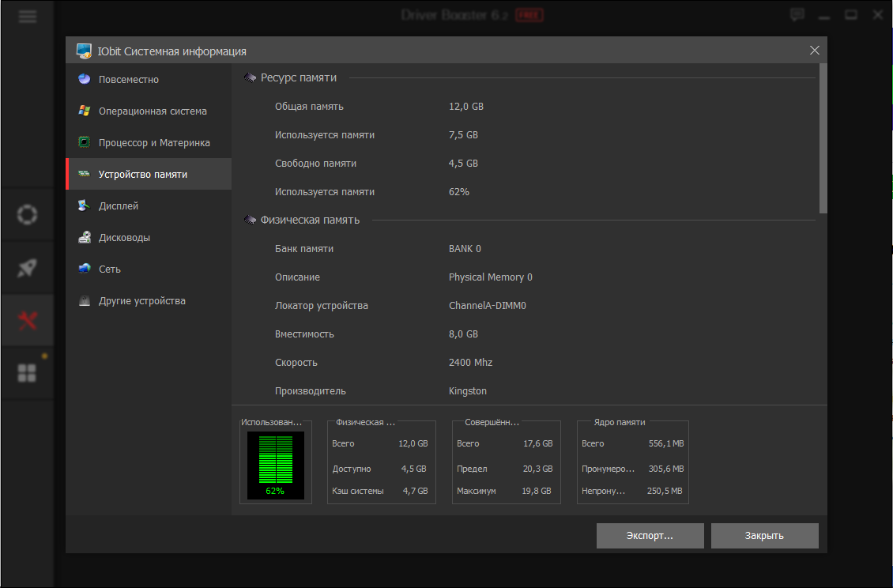Click the Повсеместно pie chart icon
The image size is (893, 588).
(84, 79)
